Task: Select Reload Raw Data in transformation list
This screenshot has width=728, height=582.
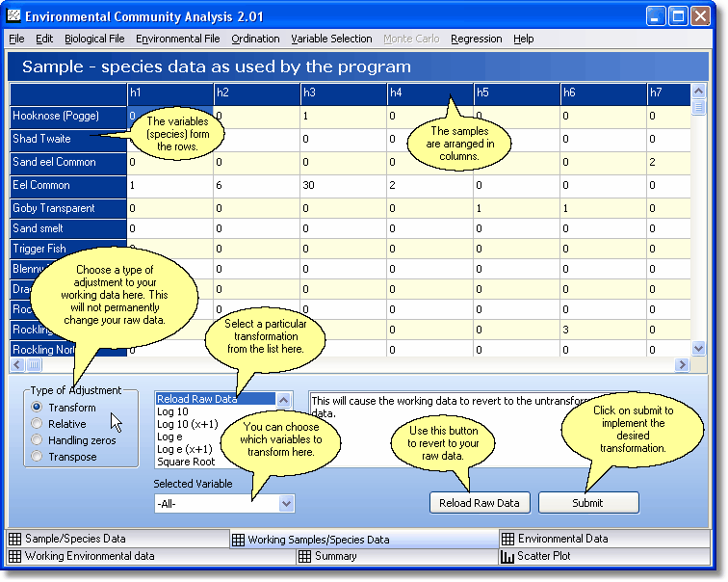Action: pyautogui.click(x=216, y=399)
